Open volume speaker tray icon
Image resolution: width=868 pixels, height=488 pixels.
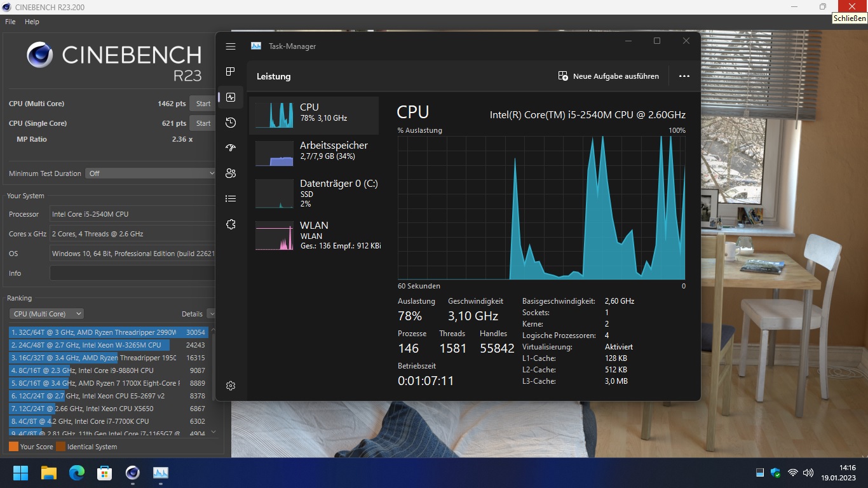pos(808,473)
